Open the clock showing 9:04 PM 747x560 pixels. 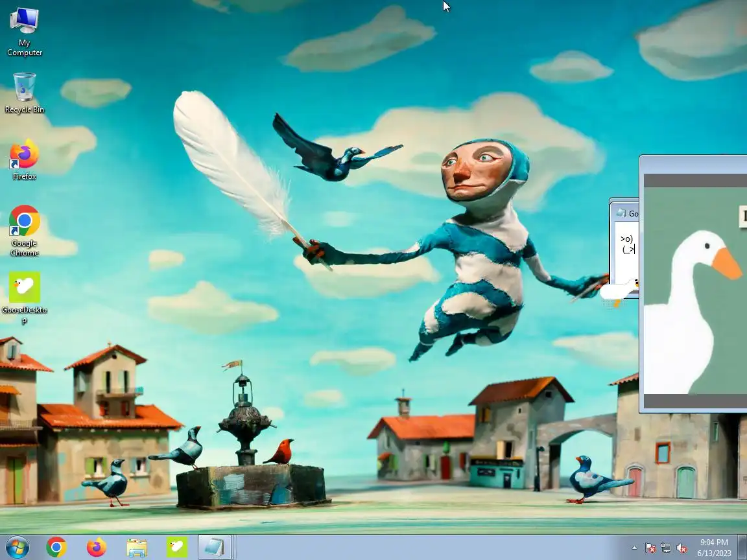click(x=714, y=548)
